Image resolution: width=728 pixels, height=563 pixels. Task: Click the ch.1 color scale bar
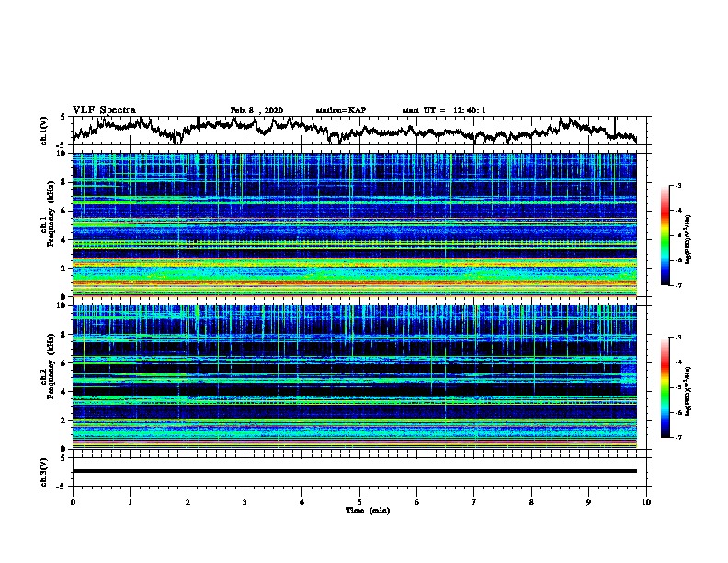[x=665, y=236]
